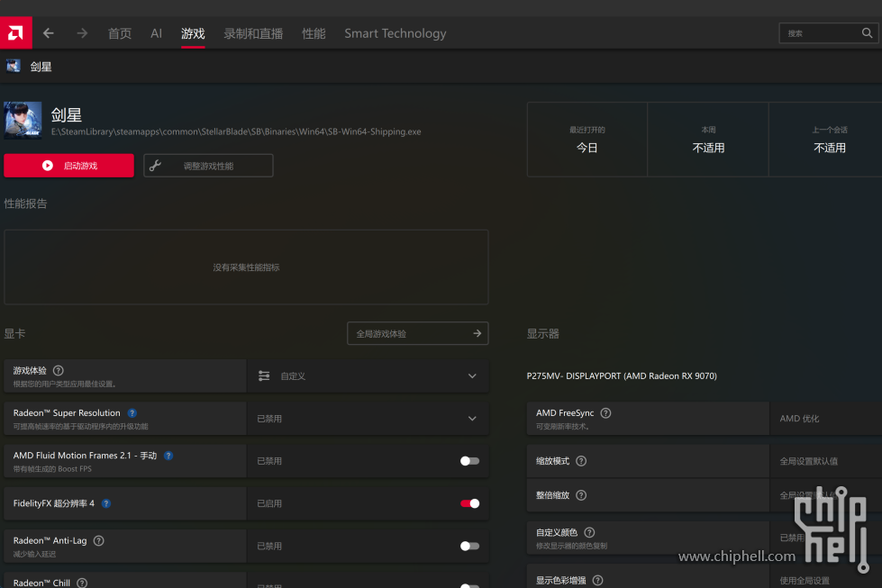Click the 使用全局设置 value for 显示色彩增强

(x=805, y=581)
